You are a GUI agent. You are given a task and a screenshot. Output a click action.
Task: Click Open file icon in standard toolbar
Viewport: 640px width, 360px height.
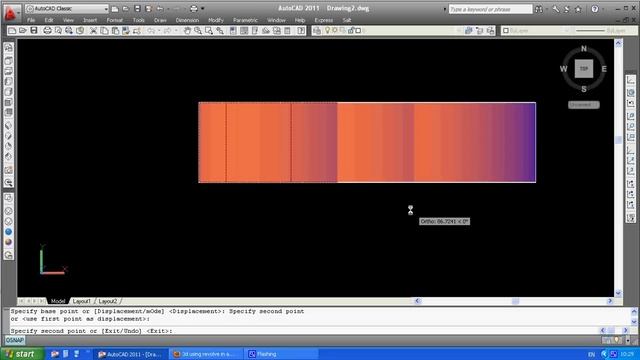(x=23, y=31)
